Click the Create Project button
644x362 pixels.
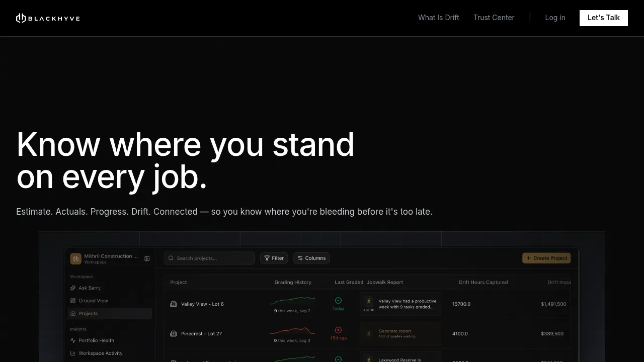tap(546, 258)
